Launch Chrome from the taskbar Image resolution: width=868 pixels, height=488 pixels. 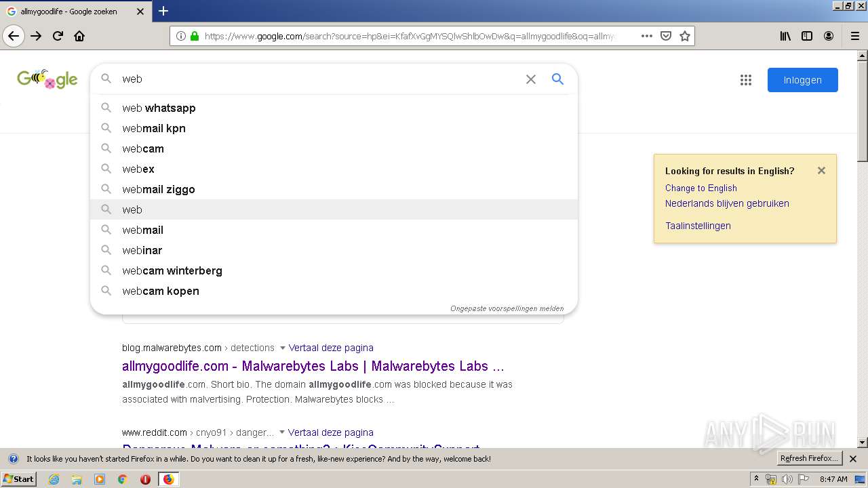point(123,479)
